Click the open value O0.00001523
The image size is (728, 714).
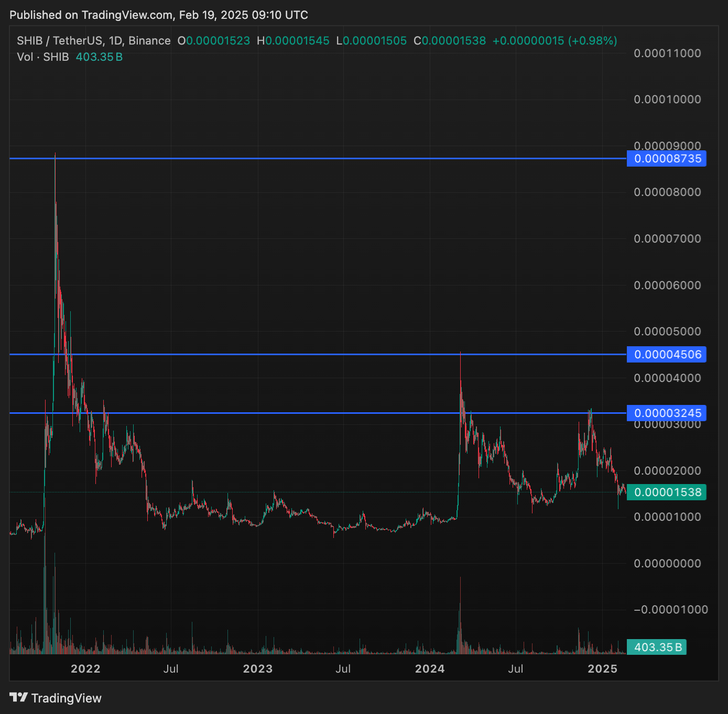pos(214,40)
